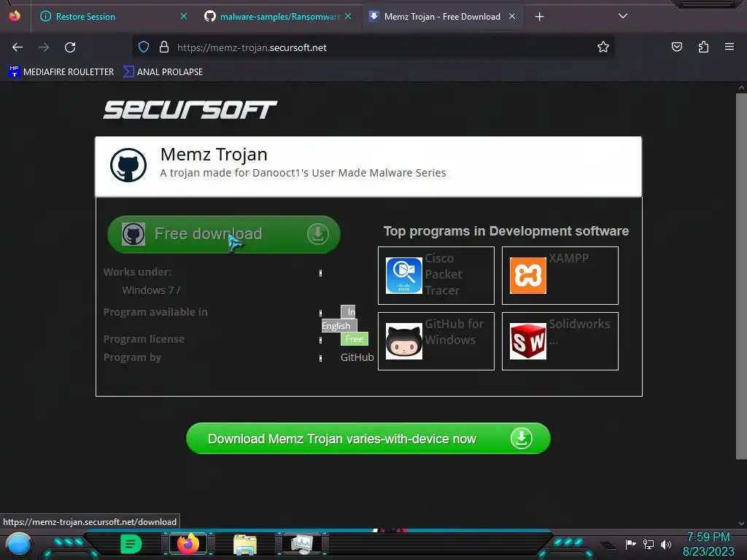Viewport: 747px width, 560px height.
Task: Click the Free license tag
Action: click(355, 339)
